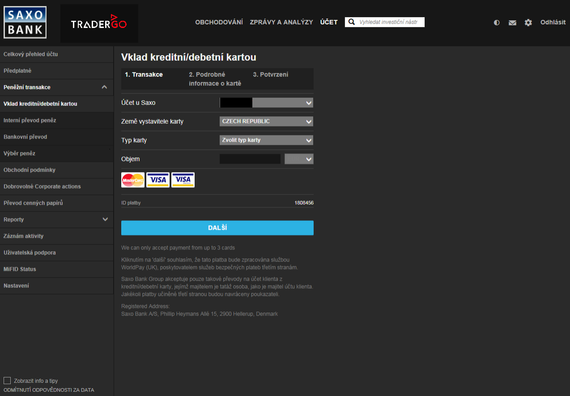
Task: Click the MasterCard logo
Action: coord(133,180)
